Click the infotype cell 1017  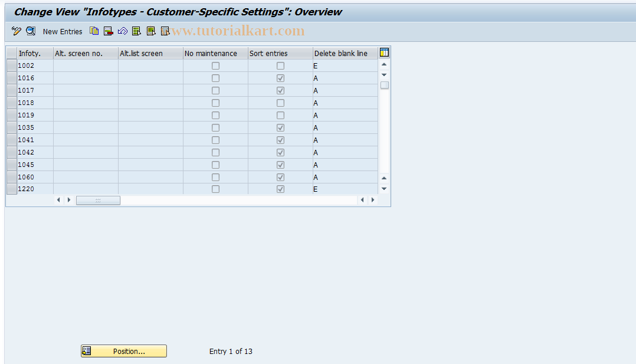[35, 90]
